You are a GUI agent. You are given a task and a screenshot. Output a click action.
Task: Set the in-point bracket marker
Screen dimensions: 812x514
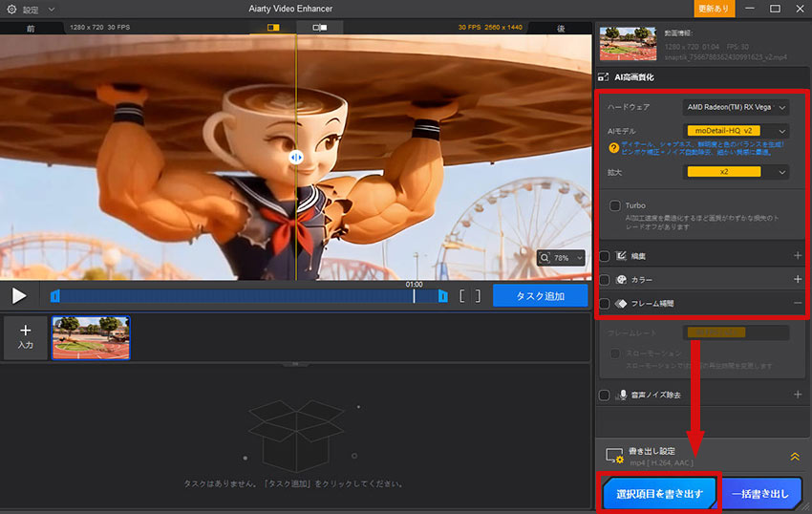click(462, 296)
